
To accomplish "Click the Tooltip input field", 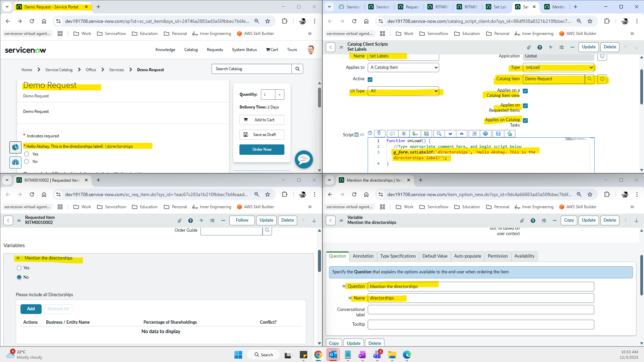I will [481, 324].
